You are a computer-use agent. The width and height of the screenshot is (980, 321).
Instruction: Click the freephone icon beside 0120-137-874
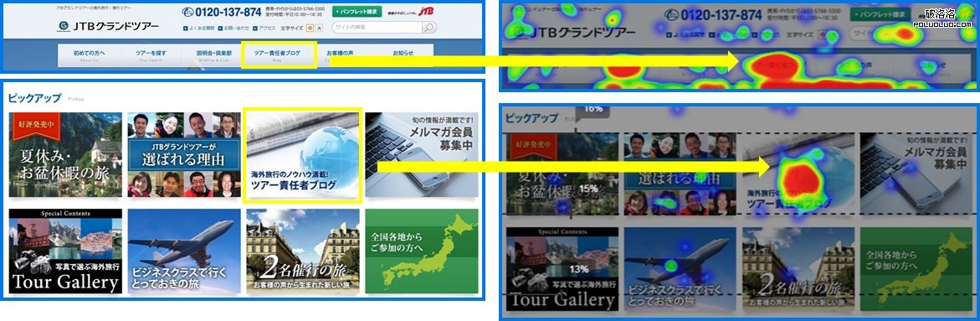pyautogui.click(x=187, y=12)
